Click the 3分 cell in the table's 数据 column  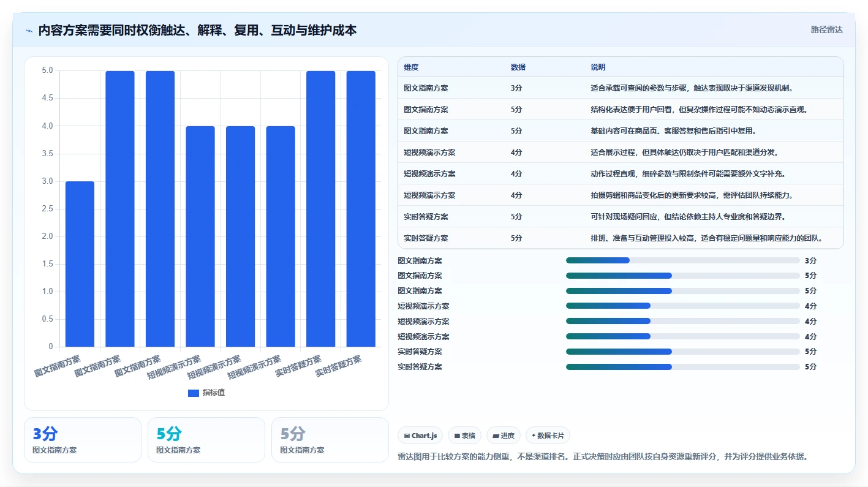point(516,88)
